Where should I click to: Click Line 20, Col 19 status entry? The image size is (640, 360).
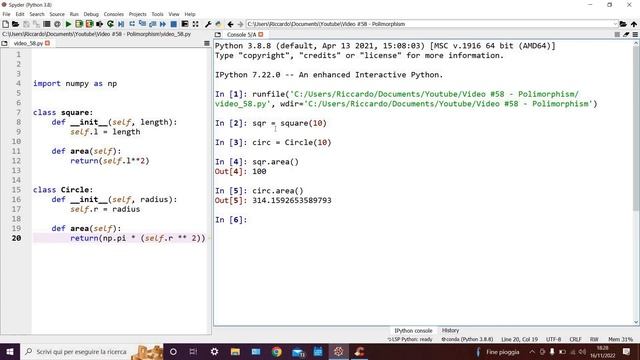pos(520,340)
